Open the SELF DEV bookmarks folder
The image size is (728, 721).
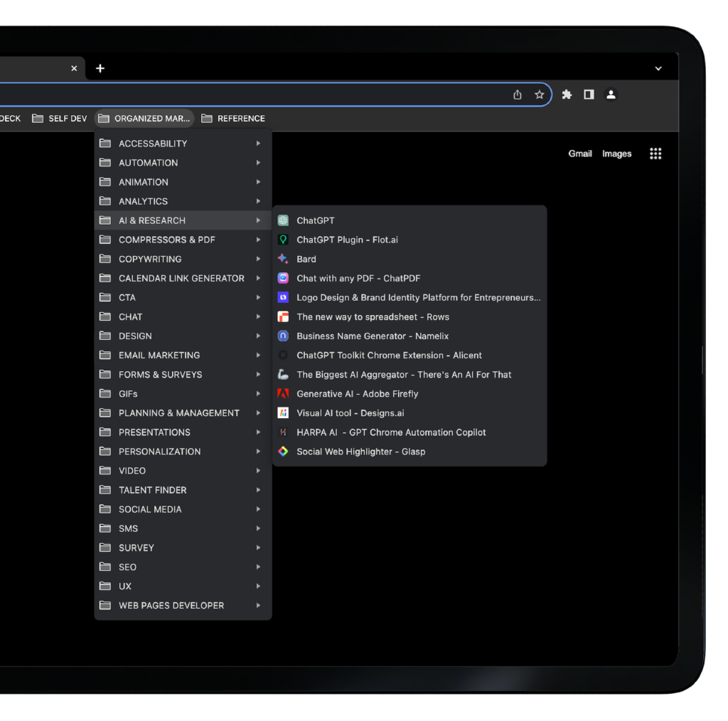60,119
